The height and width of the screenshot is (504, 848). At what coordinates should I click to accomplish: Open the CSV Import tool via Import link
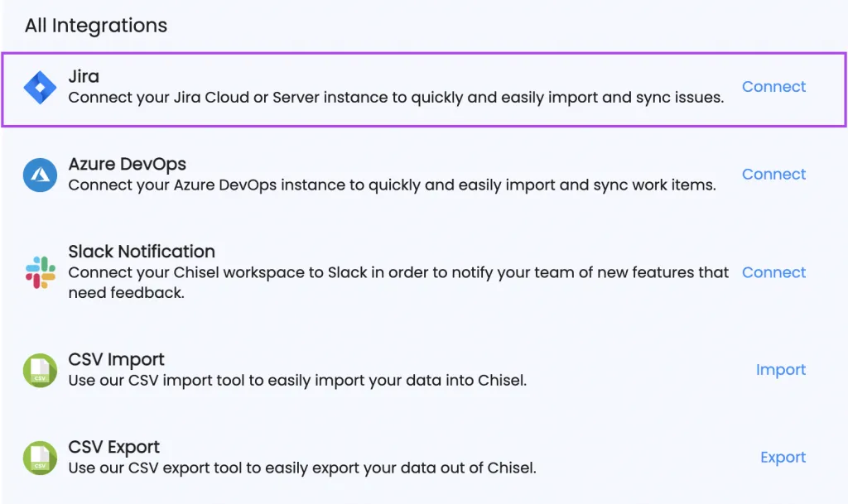click(x=780, y=370)
